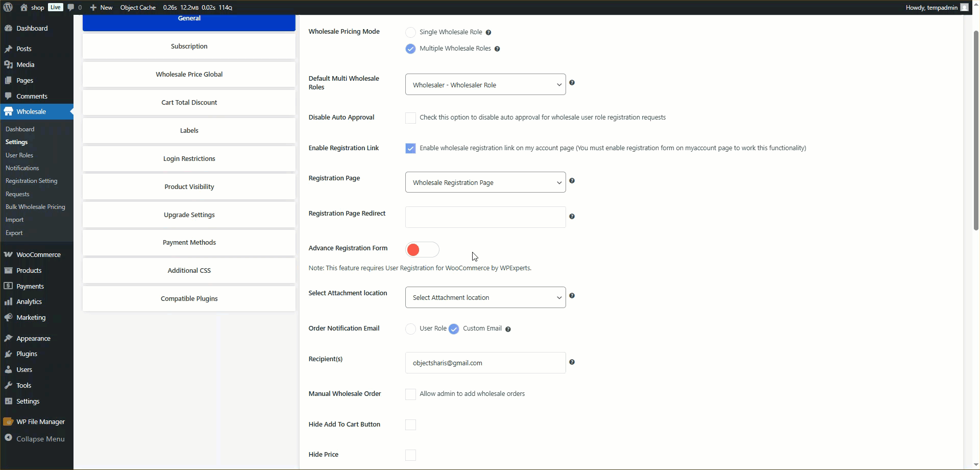980x470 pixels.
Task: Click the Tools wrench icon
Action: [x=8, y=385]
